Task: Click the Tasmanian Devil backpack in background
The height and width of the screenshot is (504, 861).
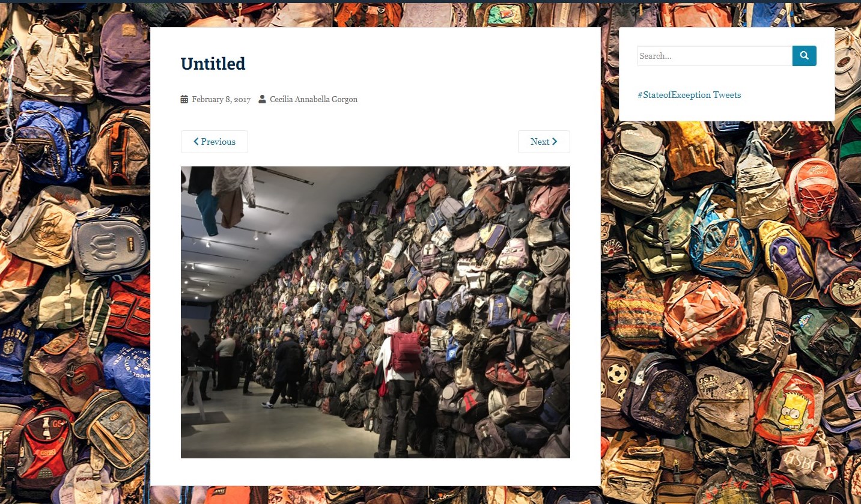Action: [841, 282]
